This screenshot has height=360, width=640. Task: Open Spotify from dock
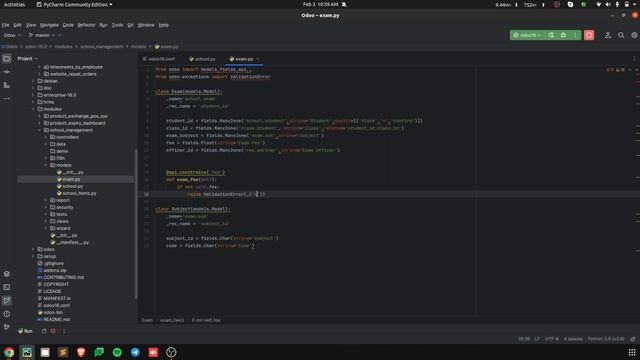tap(117, 352)
